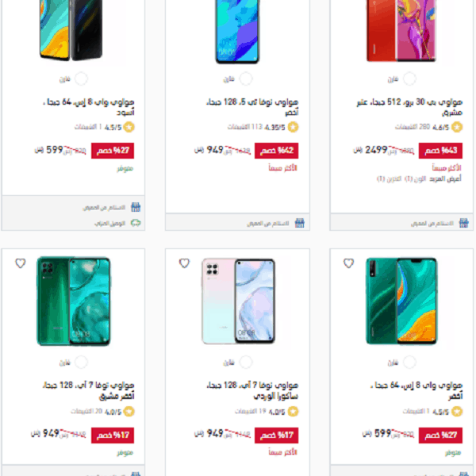Toggle compare for Huawei P30 Pro
This screenshot has height=476, width=476.
409,79
